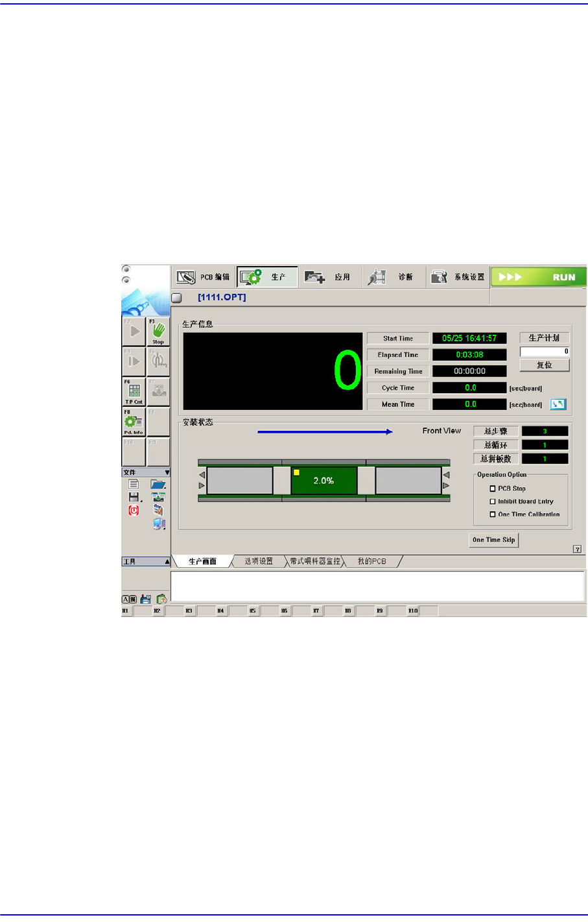Click the A/圈 language toggle icon
The width and height of the screenshot is (588, 922).
(130, 600)
